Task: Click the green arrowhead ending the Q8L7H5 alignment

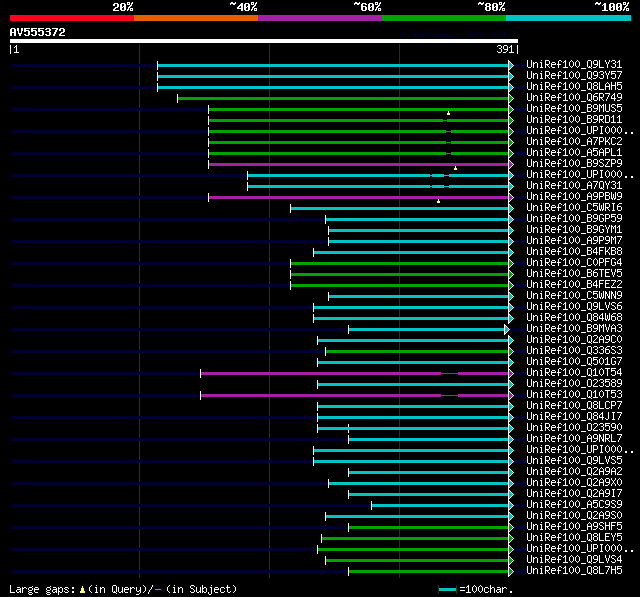Action: point(511,571)
